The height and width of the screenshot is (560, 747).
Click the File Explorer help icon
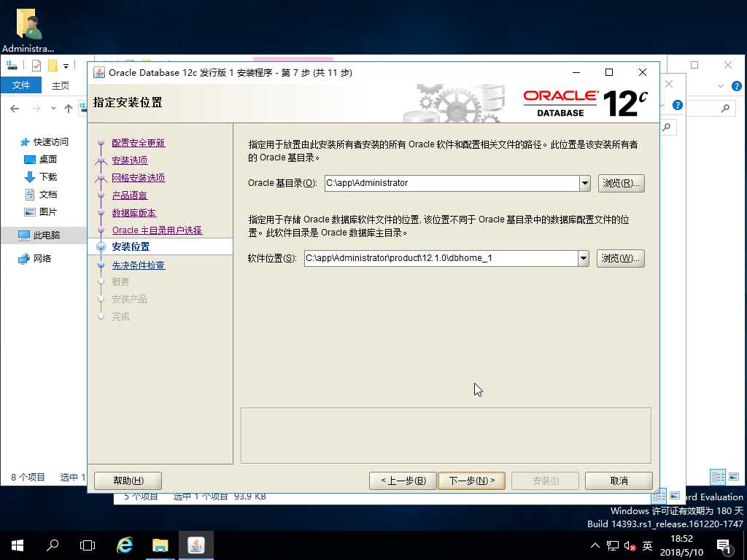[x=737, y=86]
